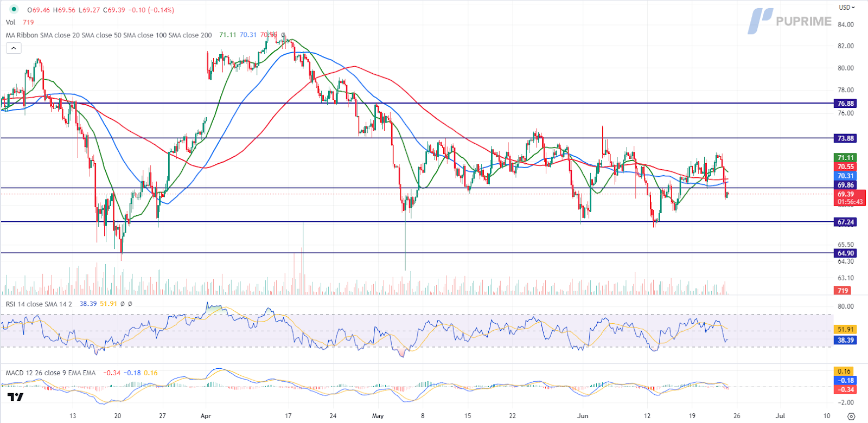Click the green market status dot
Image resolution: width=868 pixels, height=423 pixels.
(14, 9)
